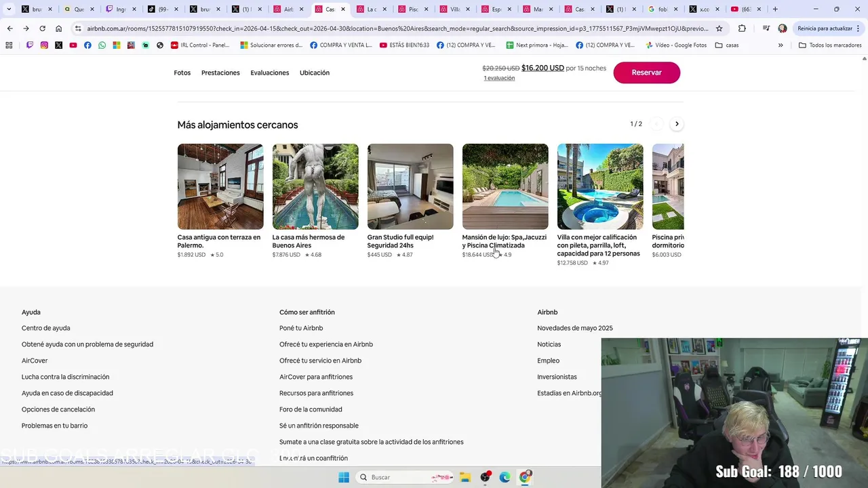Open Opciones de cancelación link
Image resolution: width=868 pixels, height=488 pixels.
pos(58,409)
